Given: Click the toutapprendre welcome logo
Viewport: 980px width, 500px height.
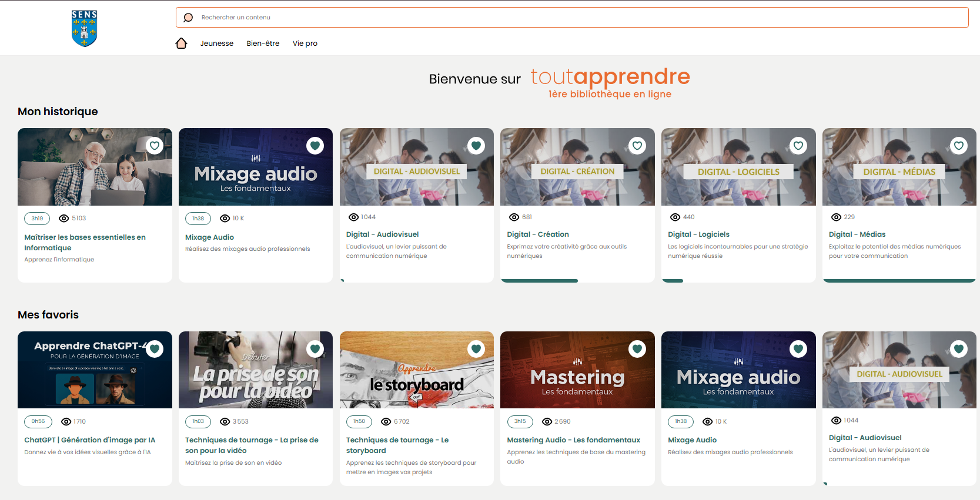Looking at the screenshot, I should coord(610,82).
